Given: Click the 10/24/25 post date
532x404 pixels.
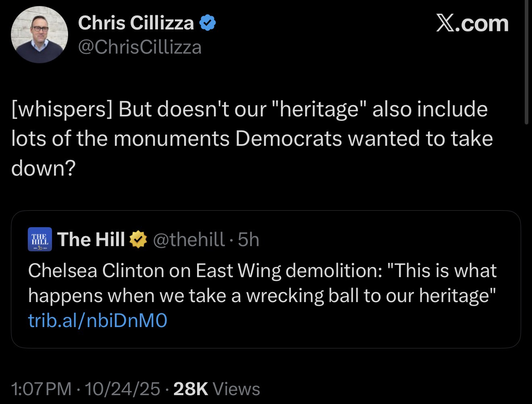Looking at the screenshot, I should [123, 389].
